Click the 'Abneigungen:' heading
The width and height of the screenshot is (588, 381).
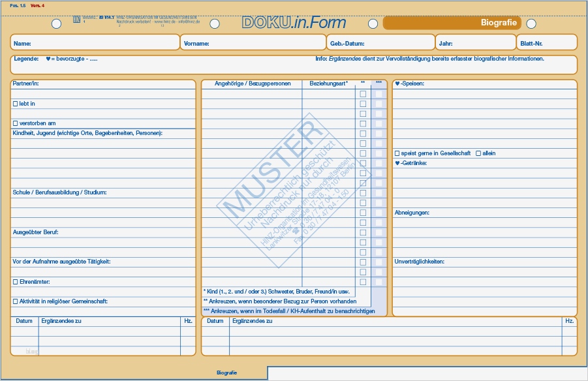tap(412, 213)
